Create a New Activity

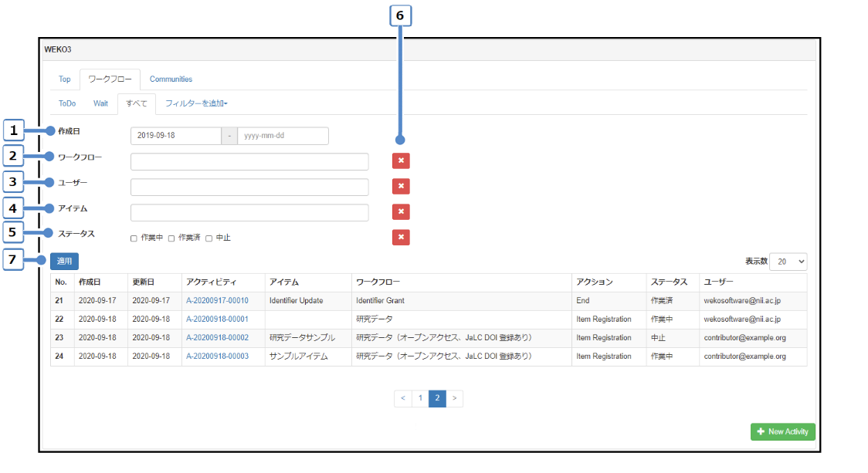pos(782,431)
